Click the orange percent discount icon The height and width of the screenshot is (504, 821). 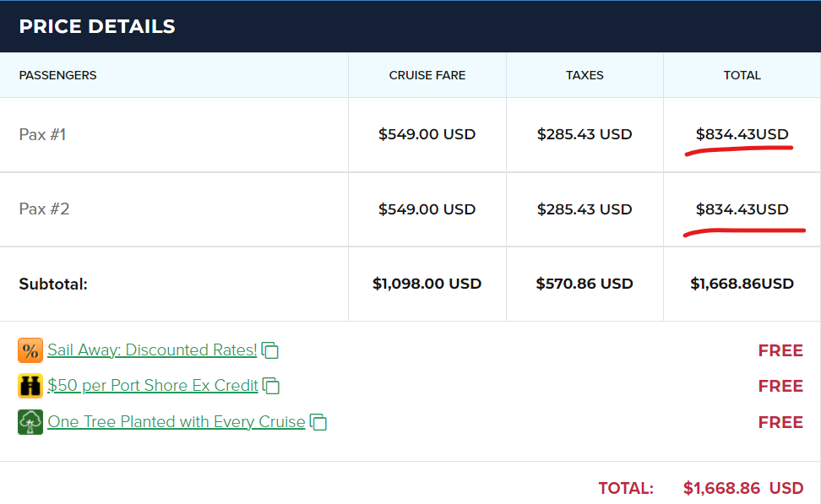[x=30, y=350]
